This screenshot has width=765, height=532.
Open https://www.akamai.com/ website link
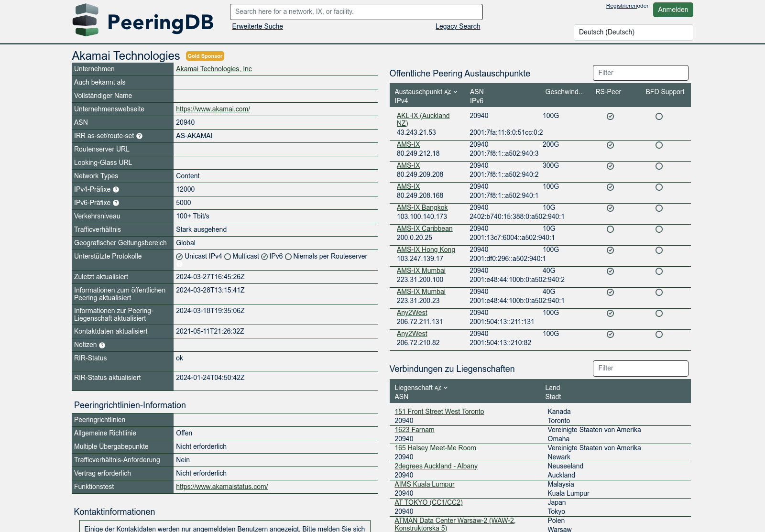pos(213,109)
